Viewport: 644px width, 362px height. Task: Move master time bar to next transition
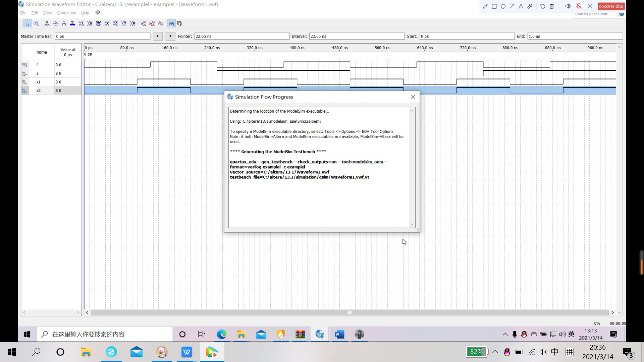click(x=170, y=36)
